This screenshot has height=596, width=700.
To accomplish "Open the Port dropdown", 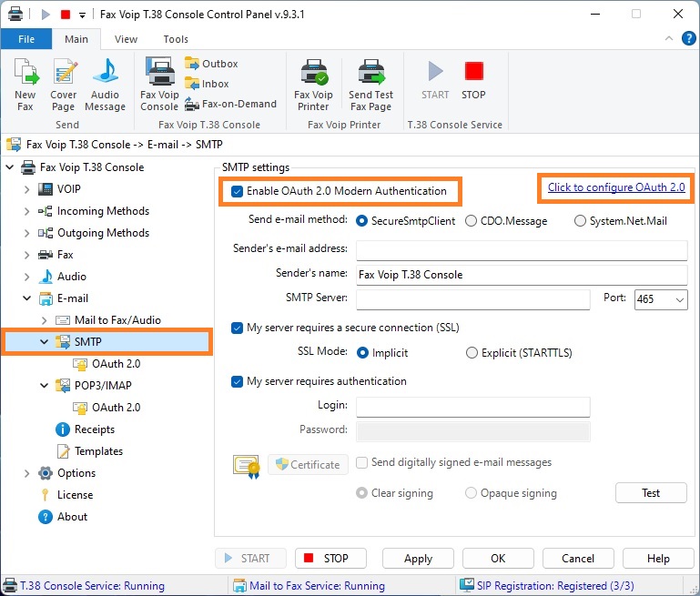I will coord(679,299).
